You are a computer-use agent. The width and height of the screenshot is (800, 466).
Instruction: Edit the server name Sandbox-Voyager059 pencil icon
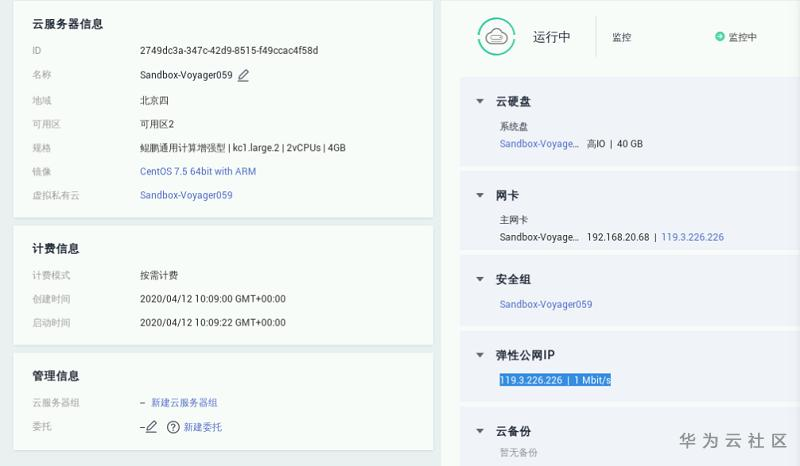[243, 76]
